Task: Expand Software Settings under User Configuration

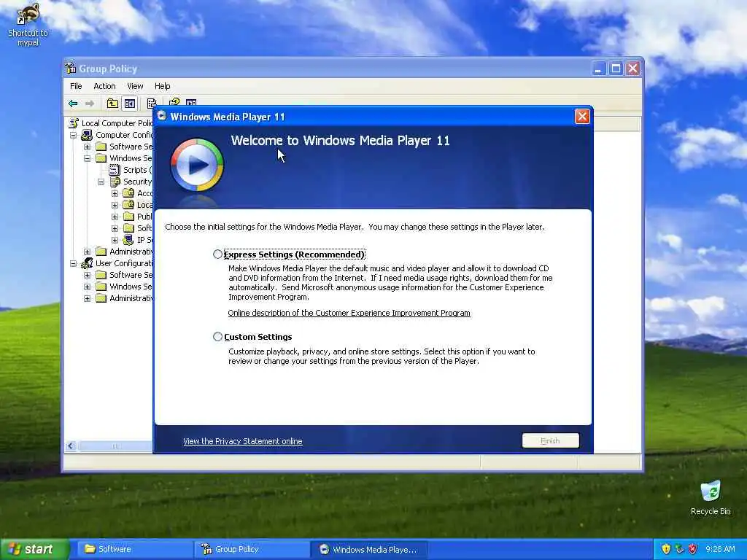Action: coord(88,275)
